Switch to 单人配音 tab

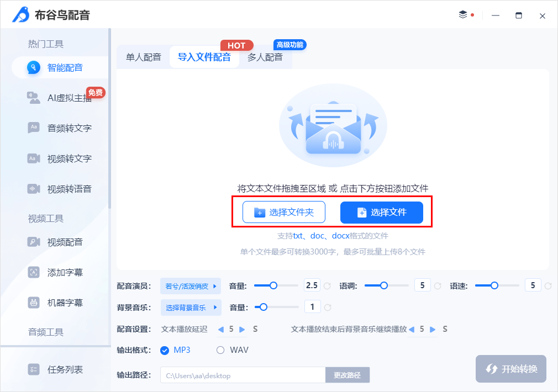click(x=144, y=57)
